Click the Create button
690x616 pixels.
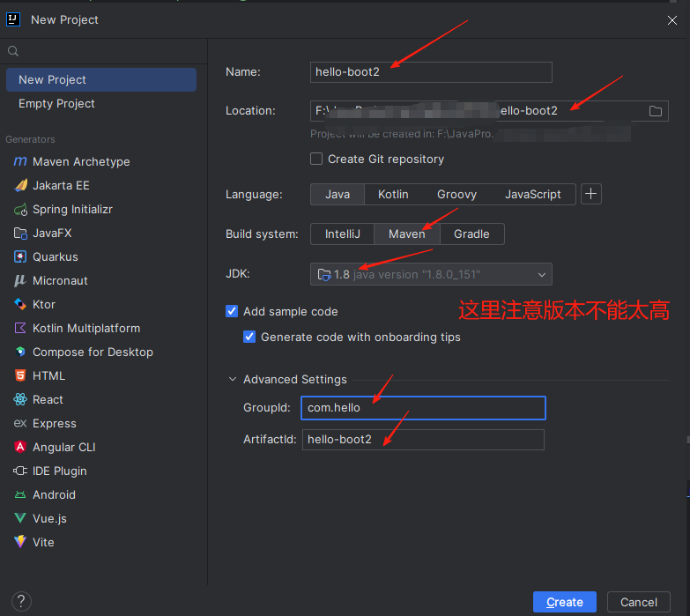(565, 602)
